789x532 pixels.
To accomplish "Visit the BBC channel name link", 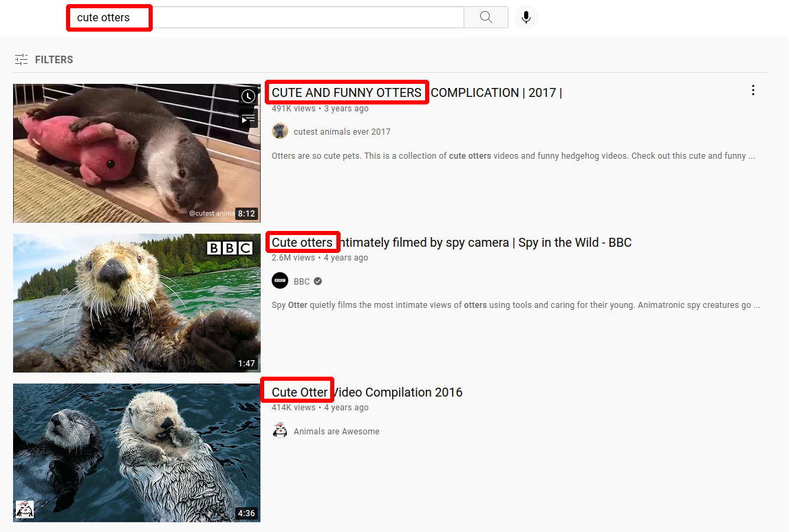I will 301,282.
